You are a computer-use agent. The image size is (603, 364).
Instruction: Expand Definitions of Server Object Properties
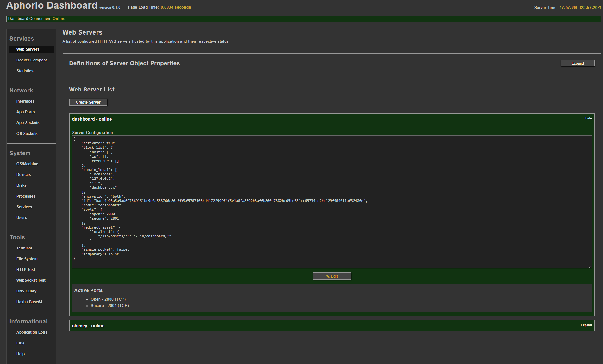click(x=577, y=63)
